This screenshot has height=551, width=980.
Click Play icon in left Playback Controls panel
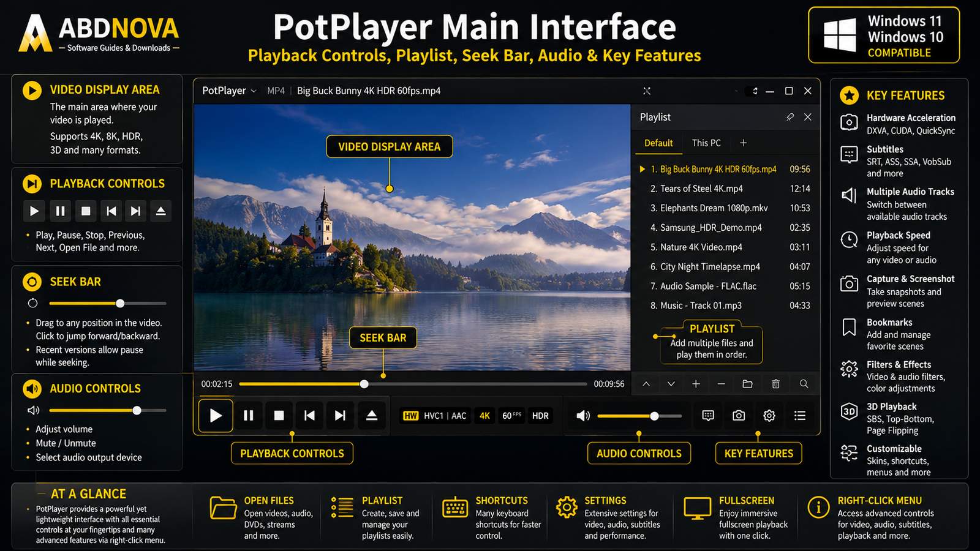tap(34, 211)
